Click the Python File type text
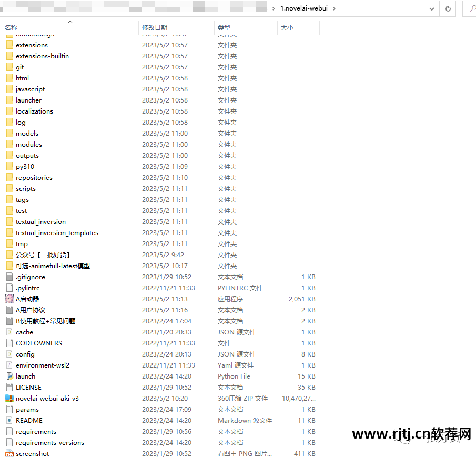476x458 pixels. (x=234, y=376)
